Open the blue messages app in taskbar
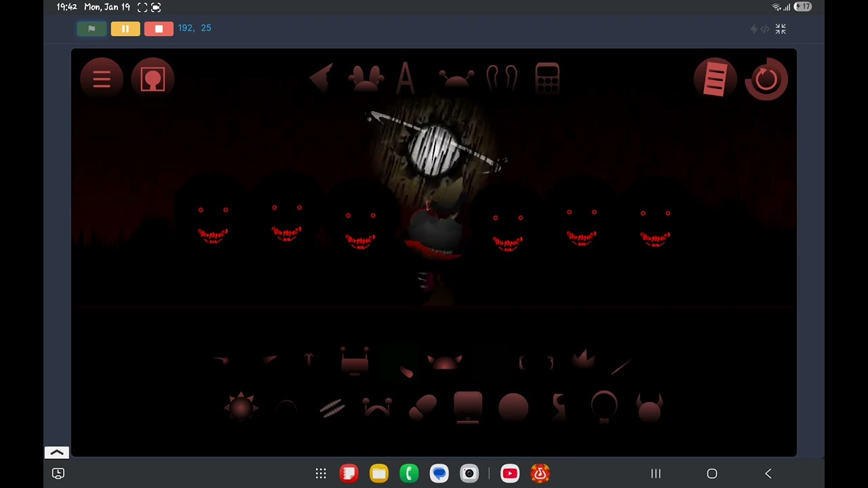Viewport: 868px width, 488px height. coord(439,474)
